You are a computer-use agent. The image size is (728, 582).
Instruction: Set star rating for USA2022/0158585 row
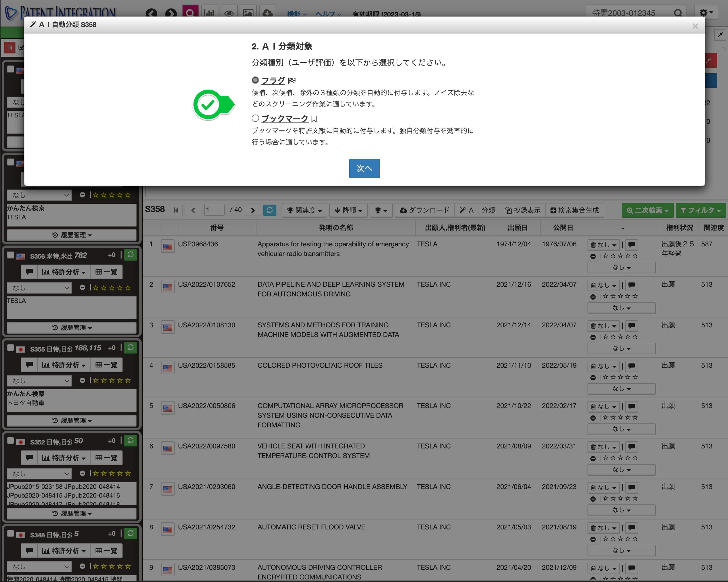coord(620,377)
